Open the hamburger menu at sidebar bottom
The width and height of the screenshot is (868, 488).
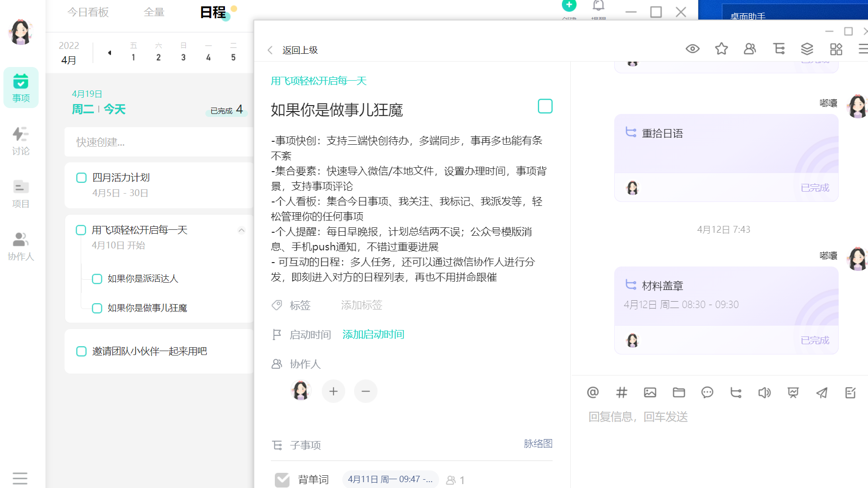pos(20,478)
